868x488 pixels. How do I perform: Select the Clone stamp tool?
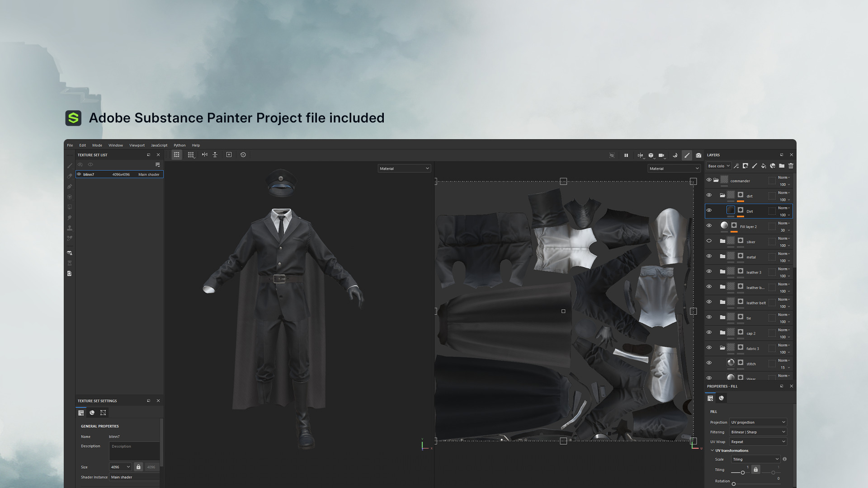(70, 228)
